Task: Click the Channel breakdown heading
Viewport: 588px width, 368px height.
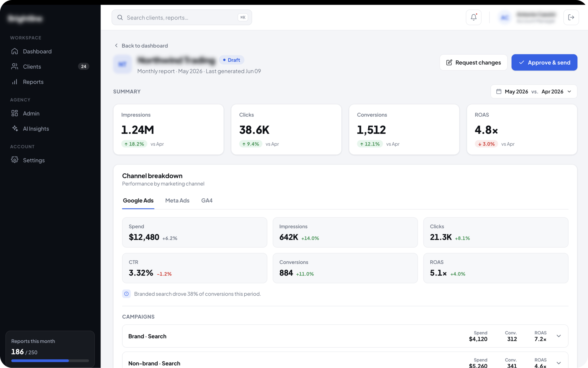Action: 152,176
